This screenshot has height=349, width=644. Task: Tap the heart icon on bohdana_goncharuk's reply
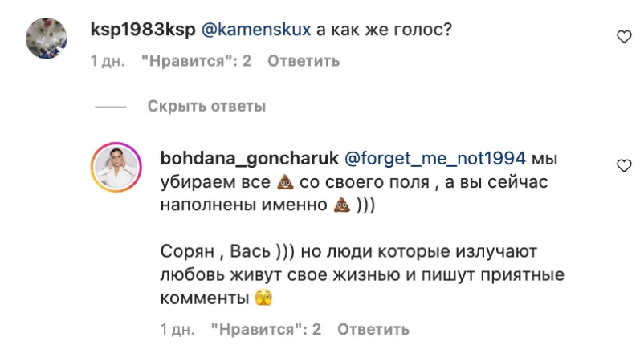(623, 165)
